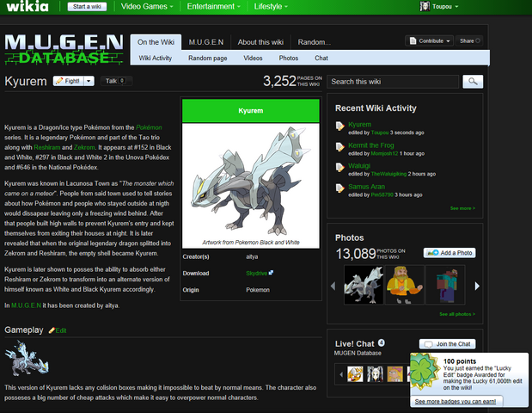
Task: Click the Lucky Edit clover badge
Action: (424, 371)
